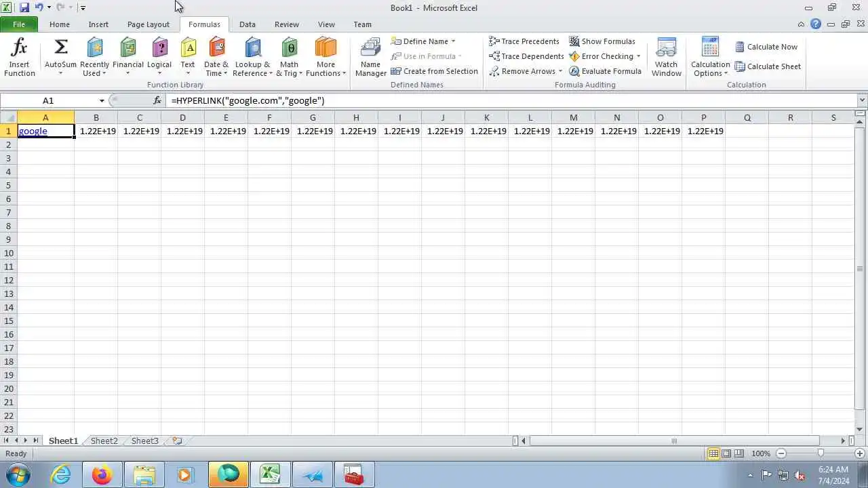The width and height of the screenshot is (868, 488).
Task: Open More Functions menu
Action: click(x=325, y=58)
